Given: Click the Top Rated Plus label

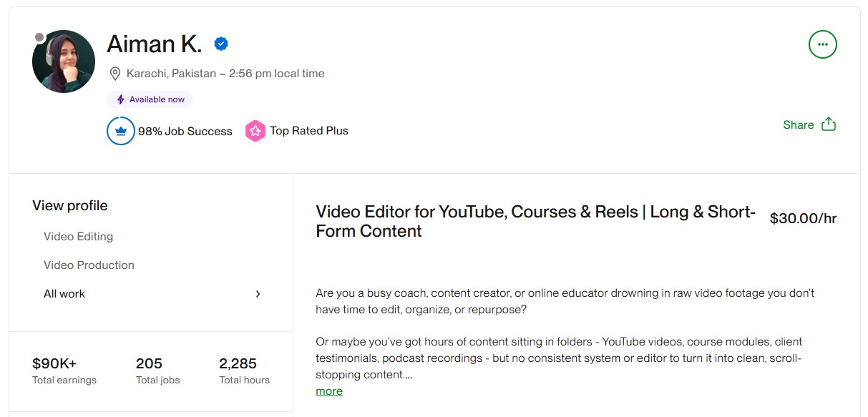Looking at the screenshot, I should [x=309, y=131].
